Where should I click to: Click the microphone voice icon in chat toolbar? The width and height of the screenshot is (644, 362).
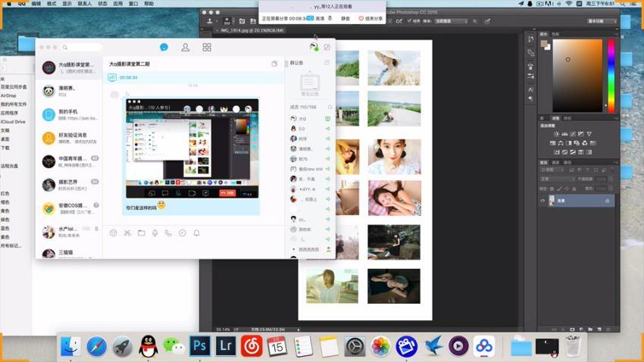[x=155, y=232]
